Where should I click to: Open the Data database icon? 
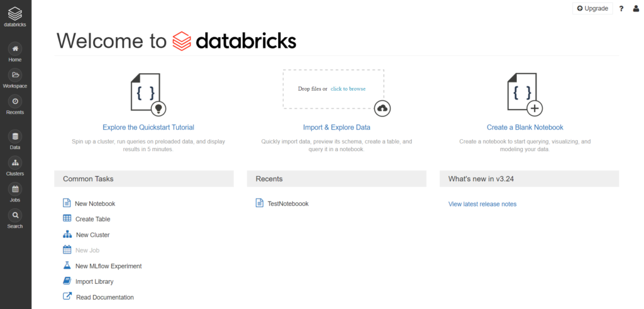(x=15, y=137)
